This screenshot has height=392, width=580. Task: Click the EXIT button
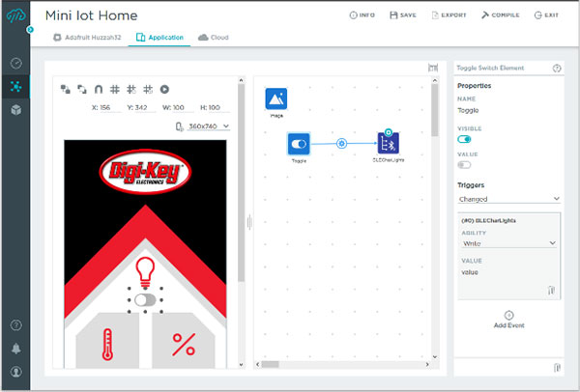546,15
